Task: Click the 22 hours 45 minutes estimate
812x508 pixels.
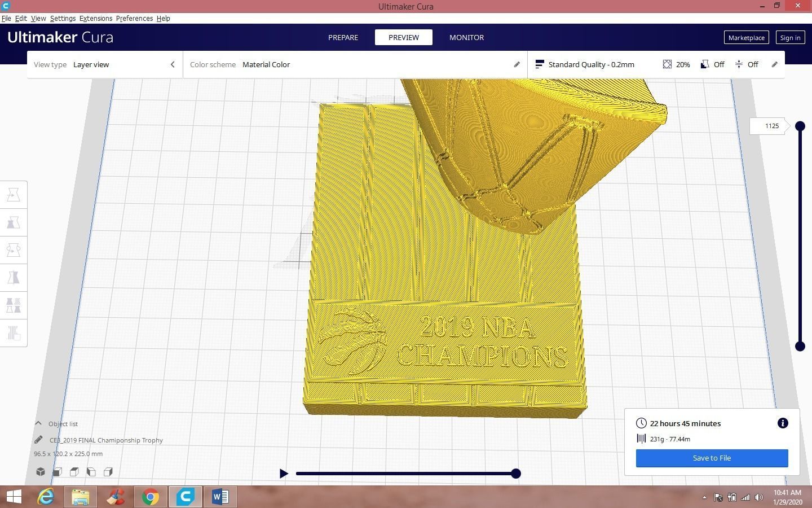Action: coord(685,423)
